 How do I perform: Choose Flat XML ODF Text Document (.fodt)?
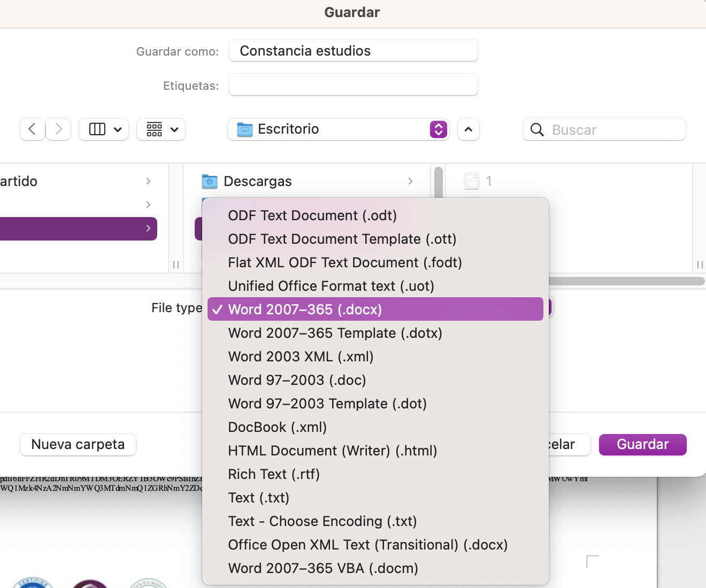coord(375,262)
